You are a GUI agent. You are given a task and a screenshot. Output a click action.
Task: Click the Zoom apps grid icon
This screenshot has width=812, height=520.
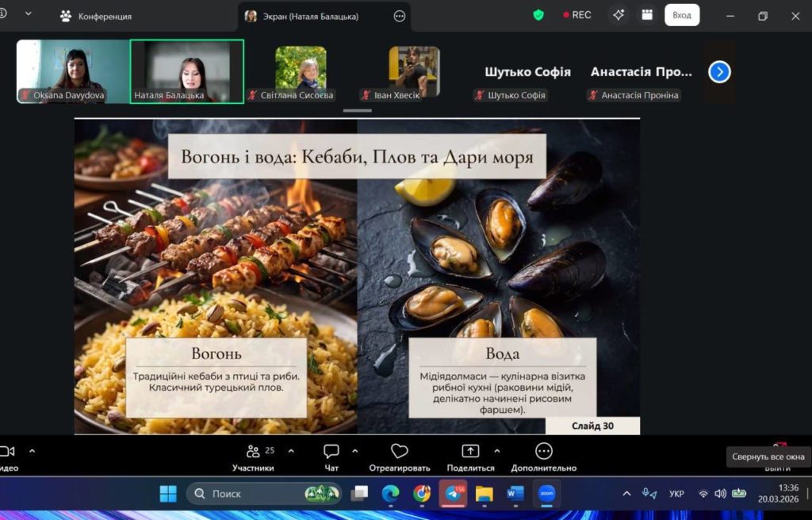point(647,15)
